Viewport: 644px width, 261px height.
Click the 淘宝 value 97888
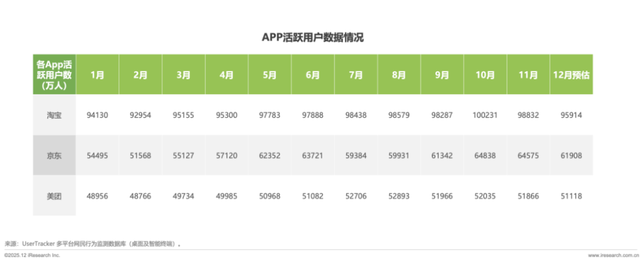[x=313, y=115]
